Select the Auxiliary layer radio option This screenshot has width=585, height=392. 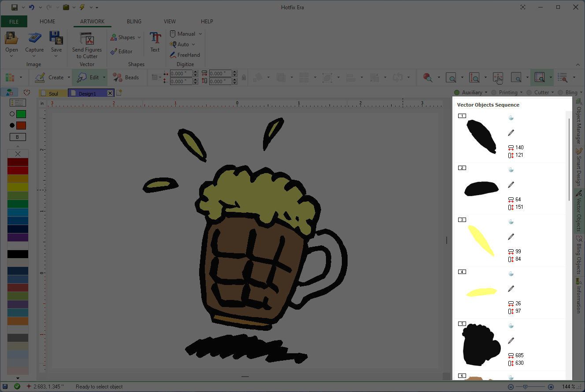point(457,92)
